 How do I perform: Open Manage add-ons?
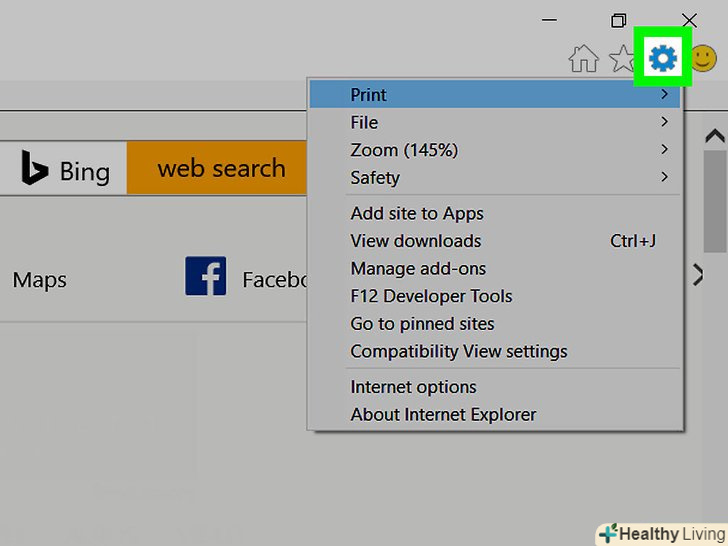pos(418,269)
